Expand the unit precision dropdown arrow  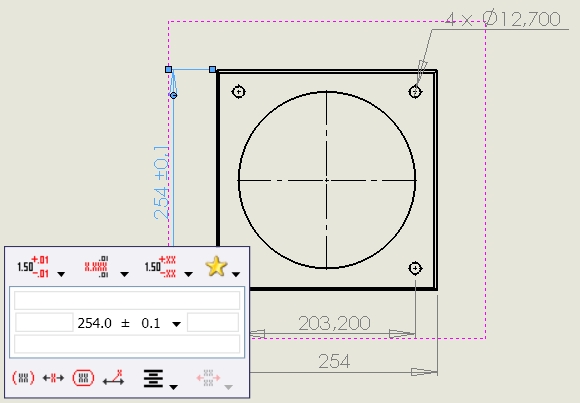pyautogui.click(x=125, y=274)
